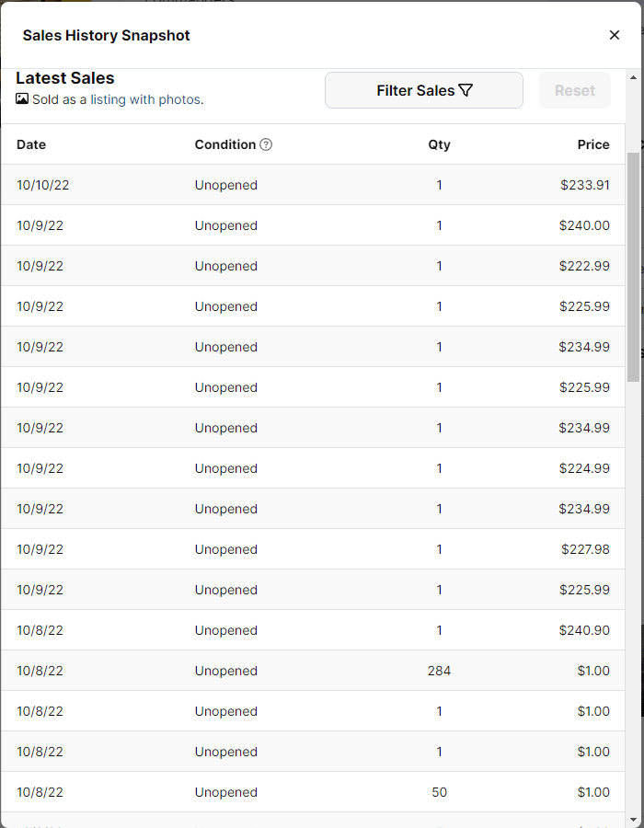Click the Condition column header

pyautogui.click(x=225, y=144)
